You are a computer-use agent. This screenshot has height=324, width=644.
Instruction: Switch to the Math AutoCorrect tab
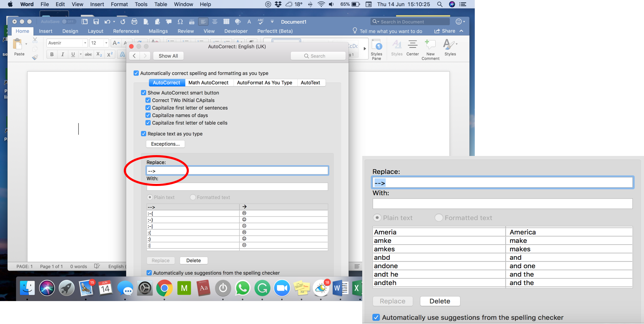coord(208,83)
